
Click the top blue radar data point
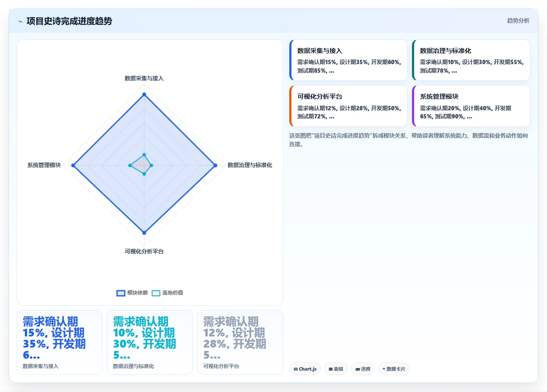144,94
